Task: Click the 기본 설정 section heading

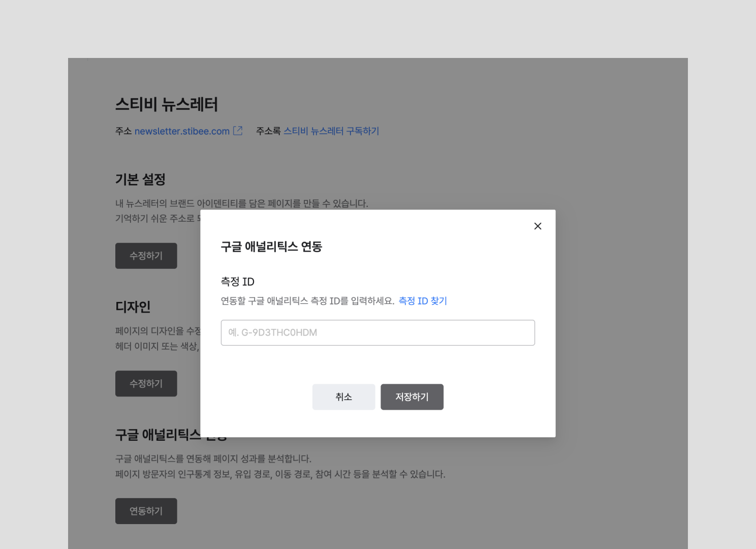Action: (140, 179)
